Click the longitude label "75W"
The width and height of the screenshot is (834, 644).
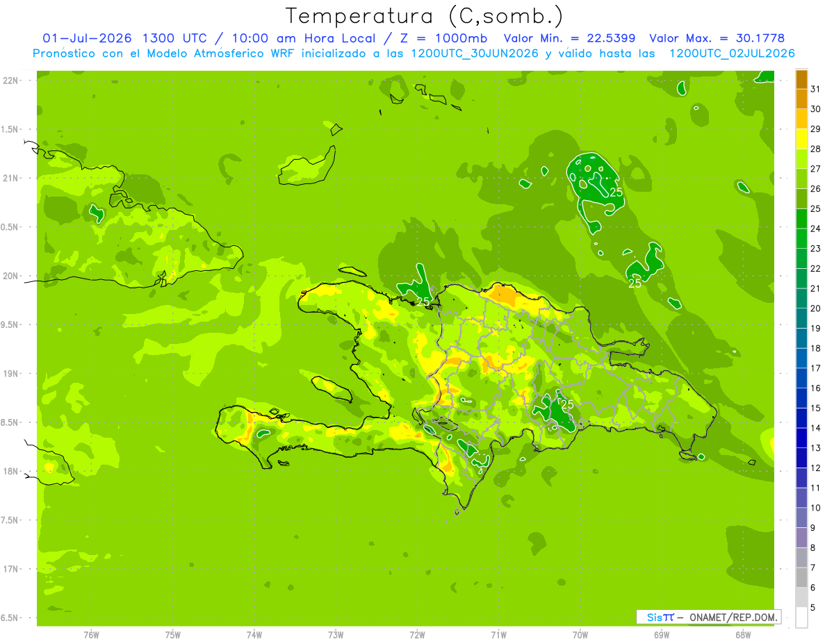173,635
